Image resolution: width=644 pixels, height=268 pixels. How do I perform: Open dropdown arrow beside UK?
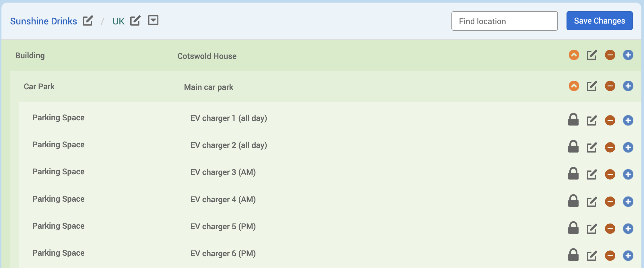tap(153, 20)
